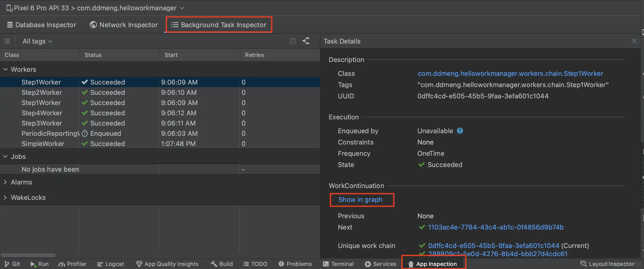Switch to graph view icon
The width and height of the screenshot is (644, 269).
click(306, 41)
